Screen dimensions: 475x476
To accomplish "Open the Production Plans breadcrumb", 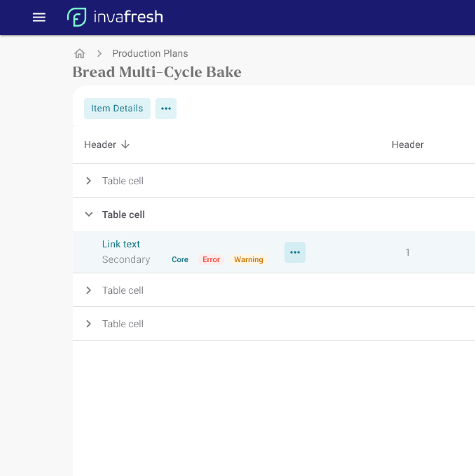I will coord(150,54).
